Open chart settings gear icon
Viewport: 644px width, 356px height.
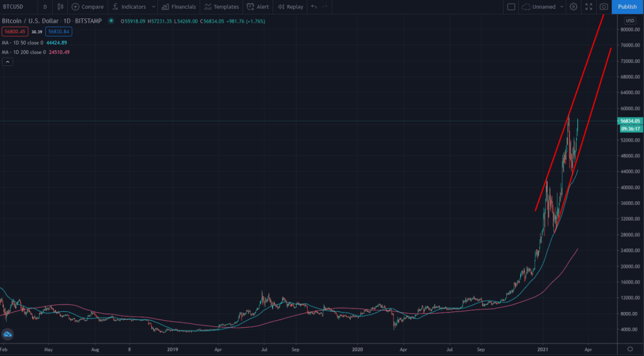click(x=573, y=7)
